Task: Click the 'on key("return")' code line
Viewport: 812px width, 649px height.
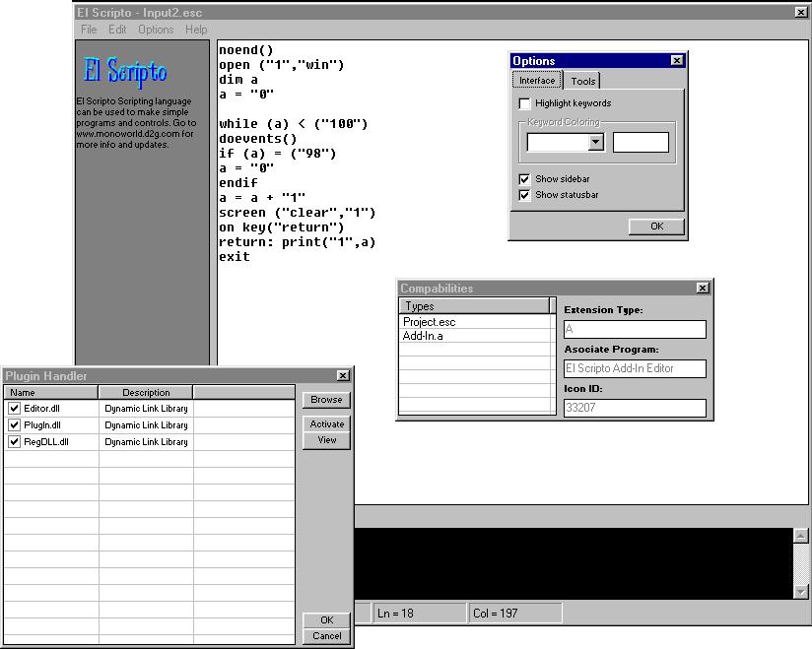Action: pyautogui.click(x=281, y=227)
